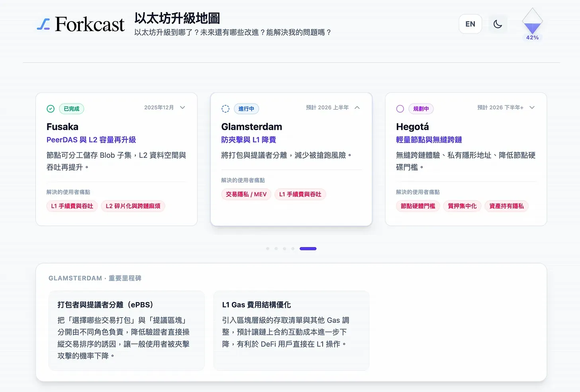Screen dimensions: 580x392
Task: Open the L1 Gas 費用結構優化 milestone card
Action: click(291, 330)
